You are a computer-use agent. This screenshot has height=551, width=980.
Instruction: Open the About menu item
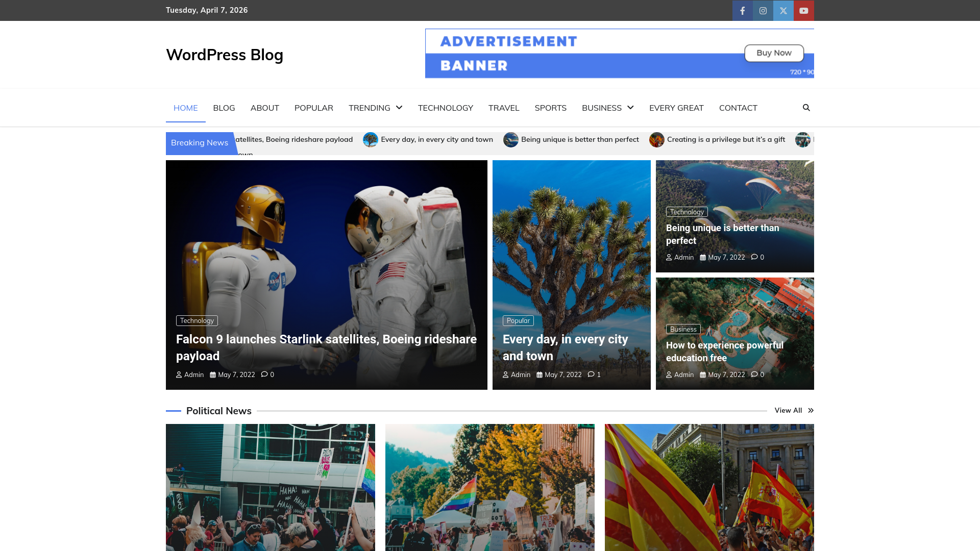click(x=264, y=108)
